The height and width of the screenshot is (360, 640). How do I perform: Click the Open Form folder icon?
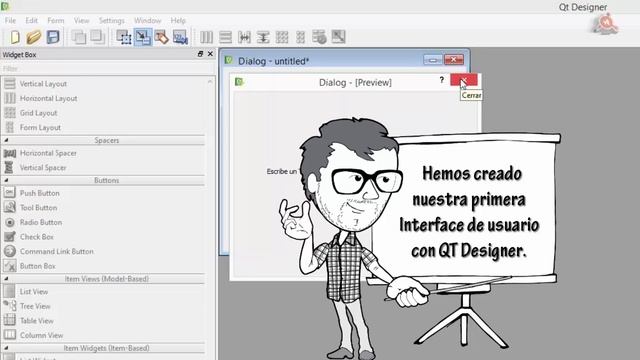click(x=34, y=37)
